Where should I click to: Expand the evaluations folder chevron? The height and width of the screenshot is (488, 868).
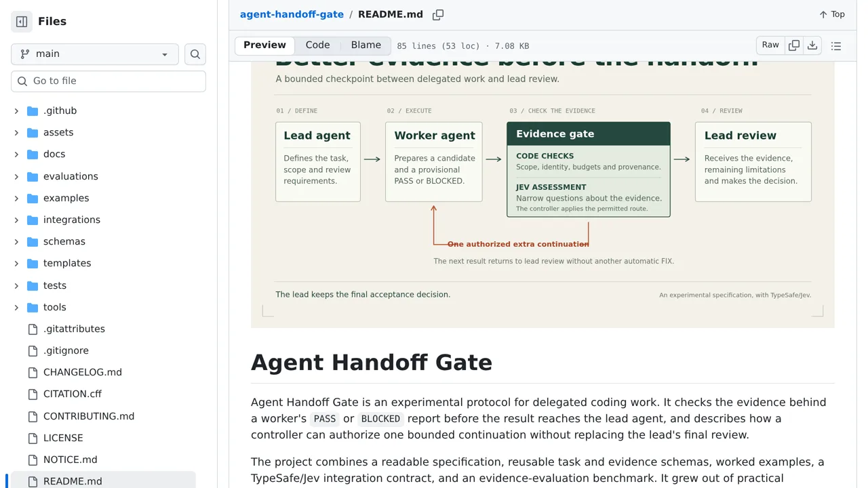pyautogui.click(x=16, y=176)
